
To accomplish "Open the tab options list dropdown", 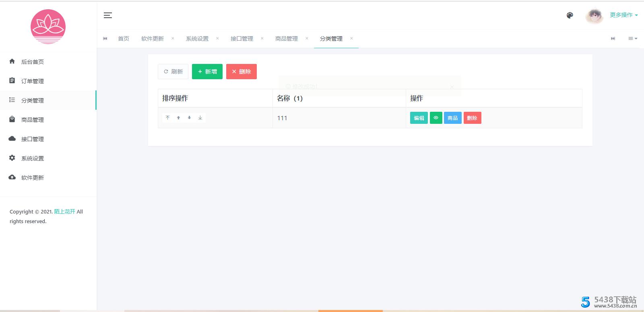I will click(x=632, y=39).
